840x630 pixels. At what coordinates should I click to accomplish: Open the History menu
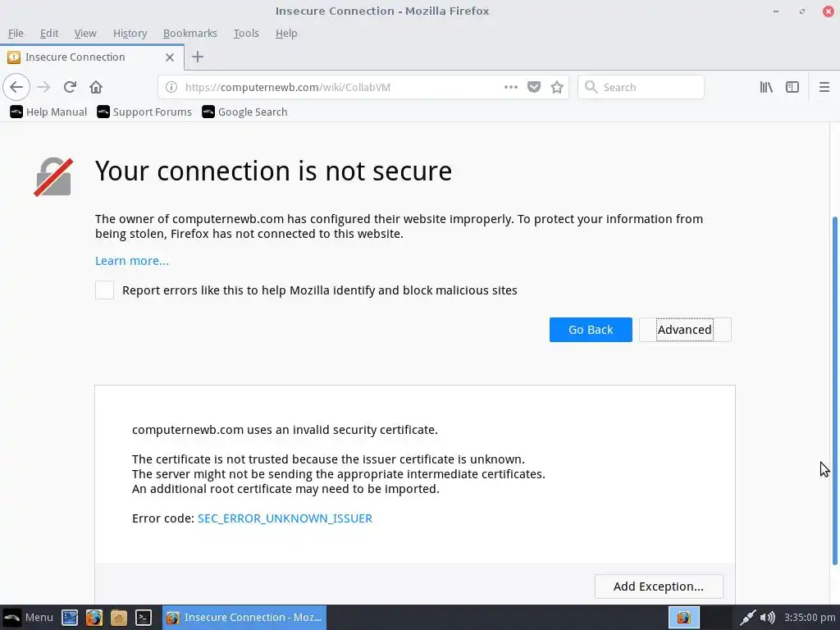130,33
